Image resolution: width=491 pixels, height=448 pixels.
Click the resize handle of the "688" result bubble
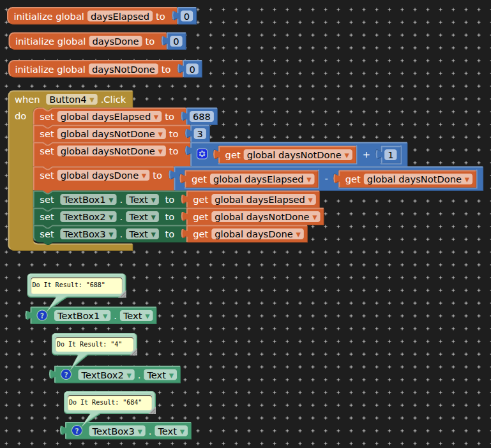click(x=122, y=293)
